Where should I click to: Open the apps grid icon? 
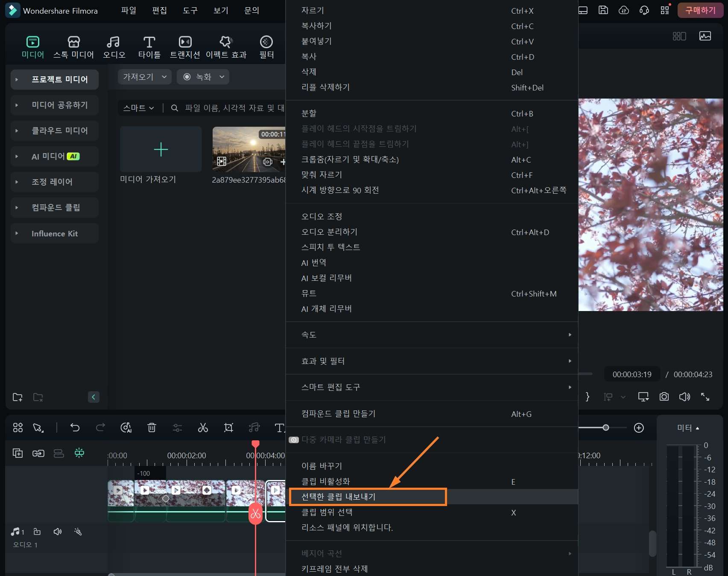pyautogui.click(x=665, y=10)
